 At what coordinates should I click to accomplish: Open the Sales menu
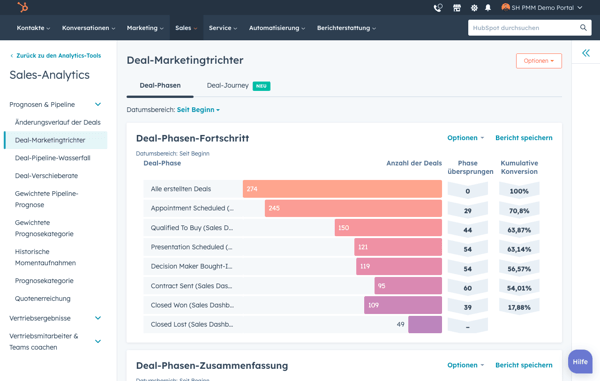pyautogui.click(x=186, y=28)
